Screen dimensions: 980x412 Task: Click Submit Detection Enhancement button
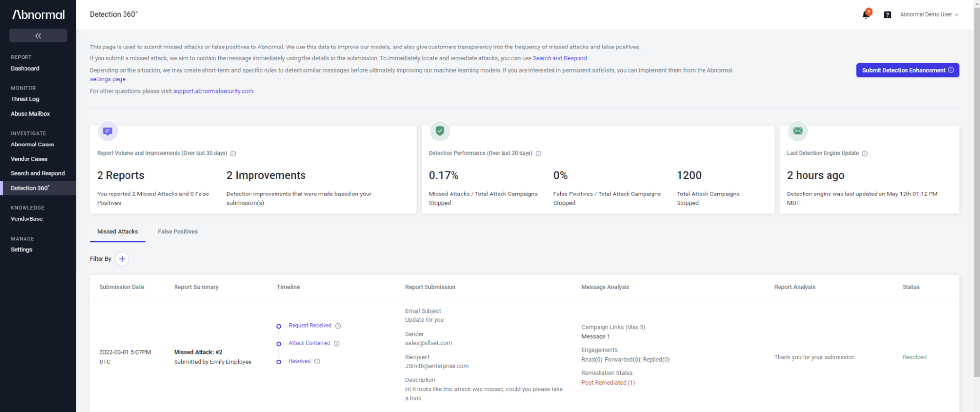[907, 70]
